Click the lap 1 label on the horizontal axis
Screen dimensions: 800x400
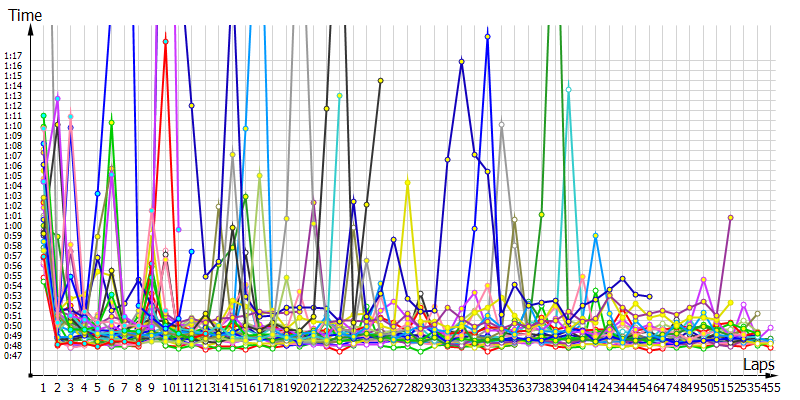pos(43,386)
